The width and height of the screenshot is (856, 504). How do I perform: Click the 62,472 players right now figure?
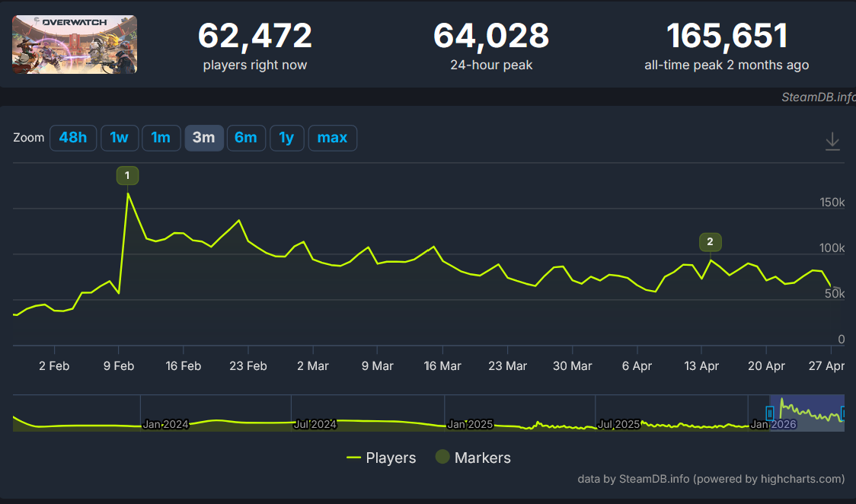click(255, 36)
